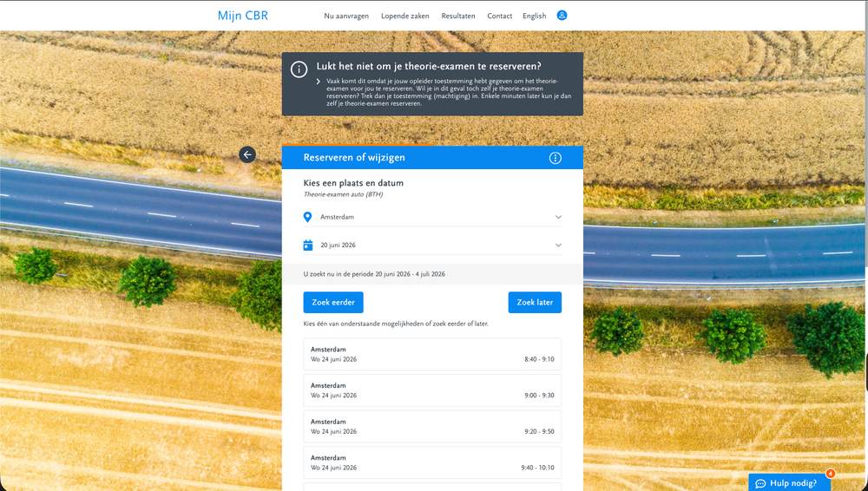The image size is (868, 491).
Task: Click the Zoek eerder button
Action: tap(333, 302)
